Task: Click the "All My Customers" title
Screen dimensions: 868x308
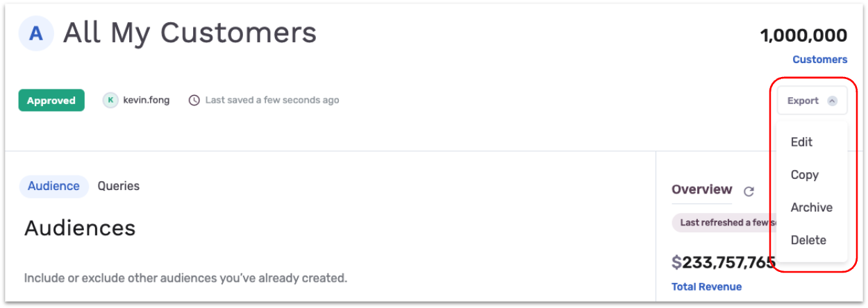Action: 190,33
